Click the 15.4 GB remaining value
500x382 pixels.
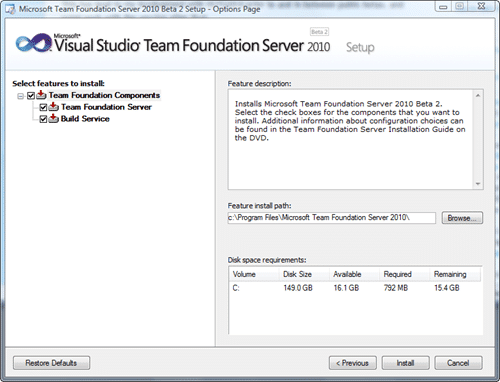click(x=447, y=288)
